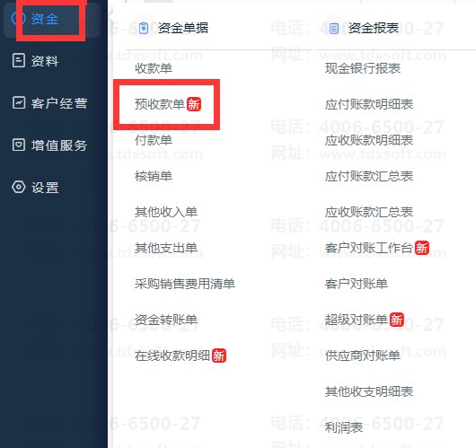Open 在线收款明细
The height and width of the screenshot is (448, 476).
click(x=172, y=356)
